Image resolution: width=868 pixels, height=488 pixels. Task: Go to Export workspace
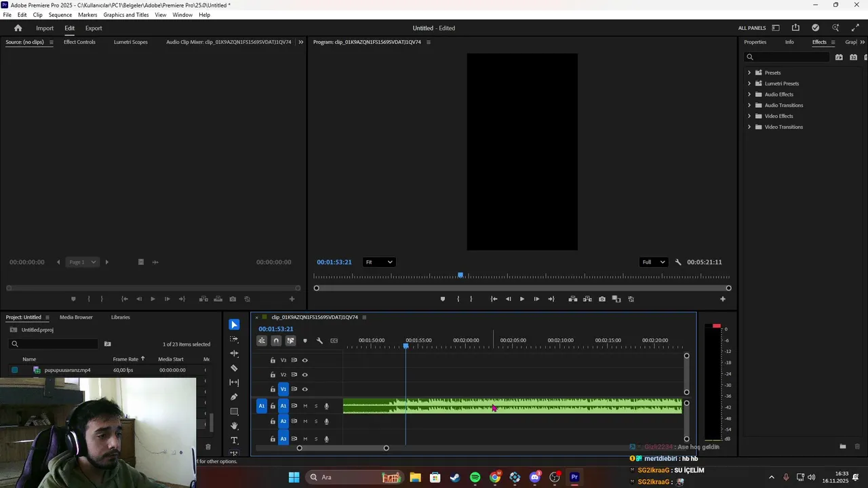(x=94, y=28)
